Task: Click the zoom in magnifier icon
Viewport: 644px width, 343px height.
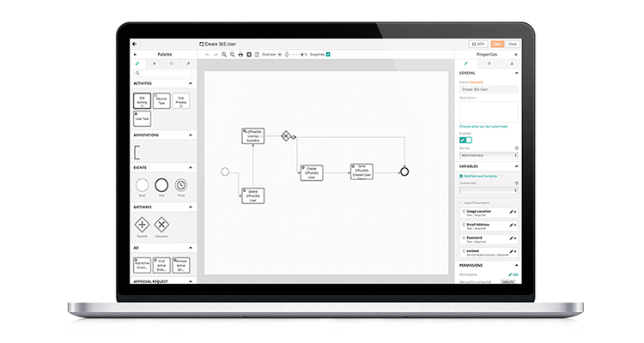Action: point(224,54)
